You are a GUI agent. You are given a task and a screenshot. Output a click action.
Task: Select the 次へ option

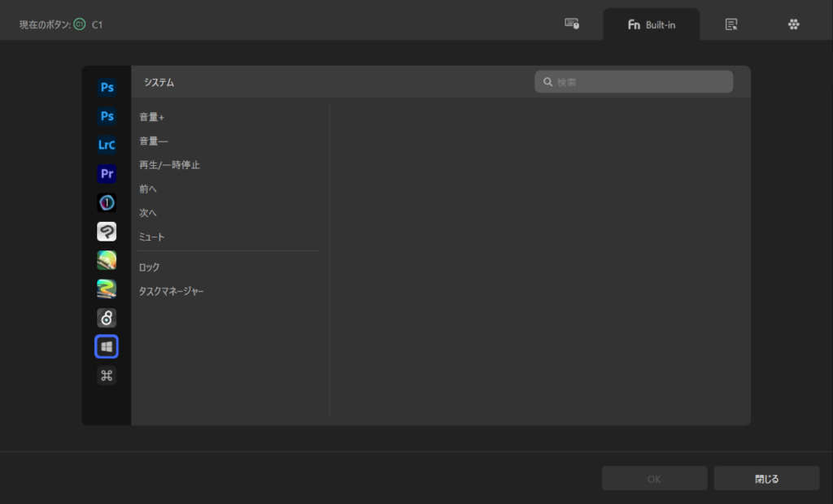[x=148, y=213]
